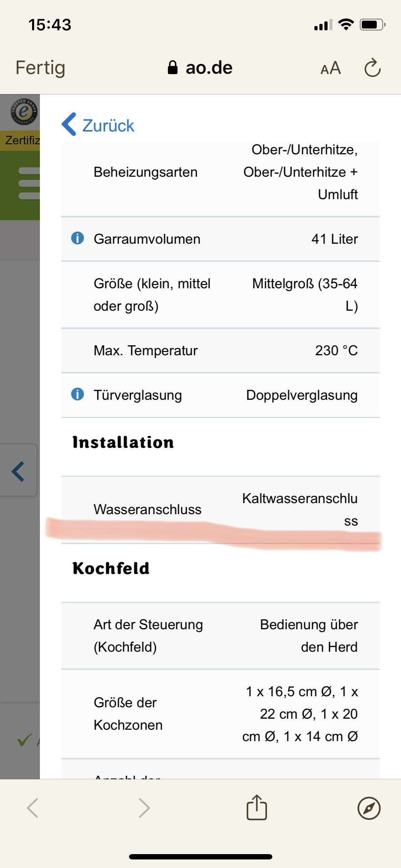401x868 pixels.
Task: Tap the browser forward arrow
Action: tap(144, 808)
